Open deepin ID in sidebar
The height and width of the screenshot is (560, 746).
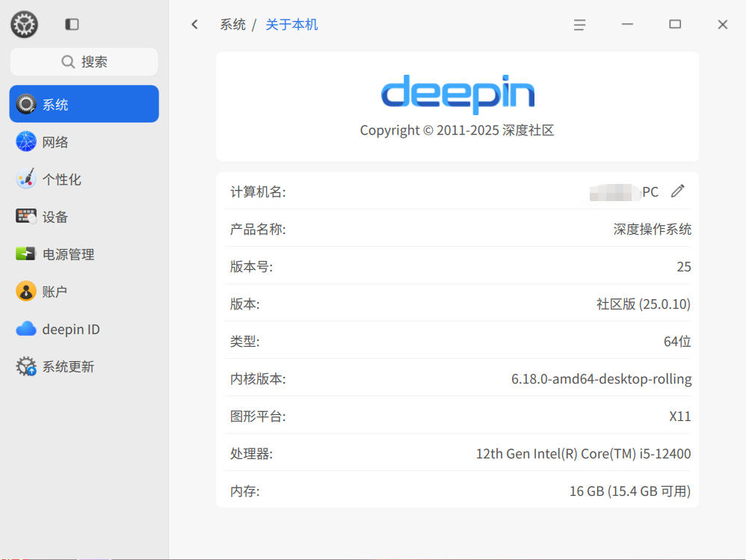coord(84,329)
